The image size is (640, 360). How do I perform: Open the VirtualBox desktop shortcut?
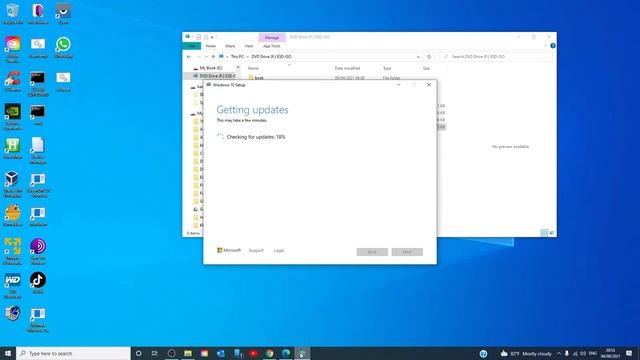tap(13, 184)
